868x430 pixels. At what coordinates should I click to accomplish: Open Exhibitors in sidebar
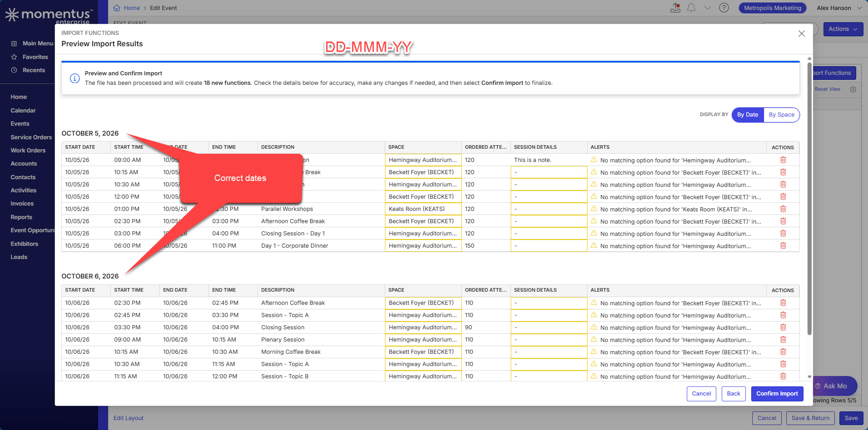pos(25,244)
